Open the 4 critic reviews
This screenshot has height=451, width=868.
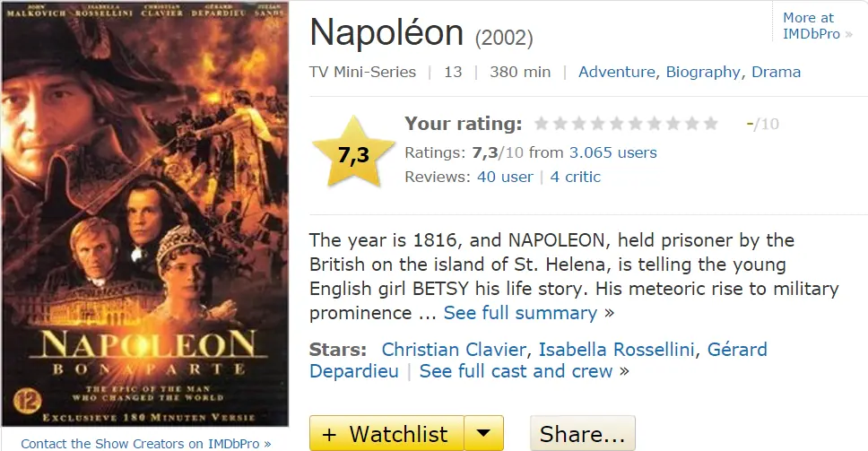pyautogui.click(x=576, y=177)
